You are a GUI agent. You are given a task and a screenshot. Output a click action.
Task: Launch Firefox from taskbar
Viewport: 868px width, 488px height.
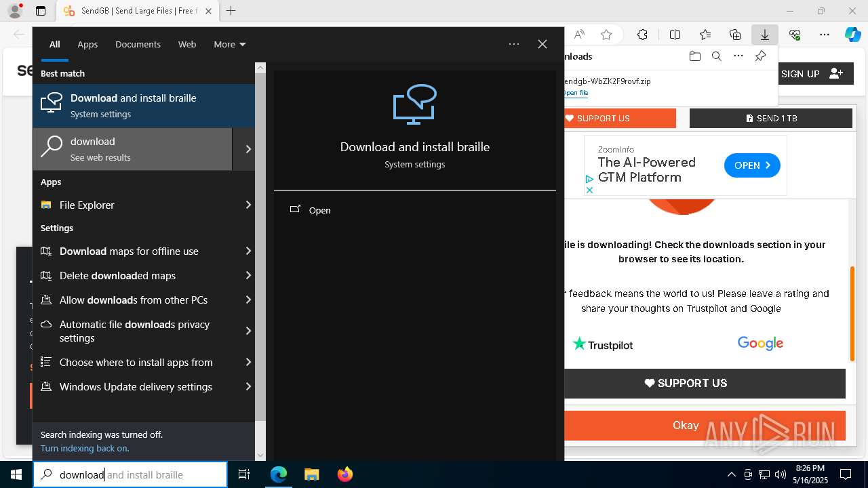click(x=344, y=474)
